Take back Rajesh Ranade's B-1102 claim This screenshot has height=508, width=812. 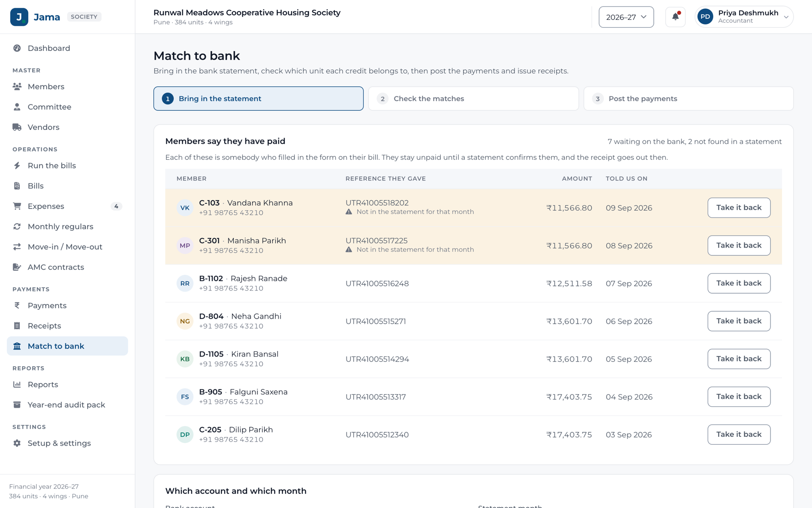click(739, 283)
